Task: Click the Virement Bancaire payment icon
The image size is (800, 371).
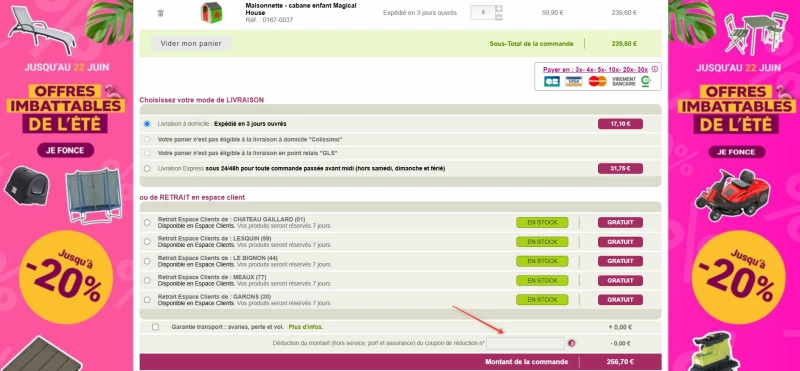Action: [x=624, y=81]
